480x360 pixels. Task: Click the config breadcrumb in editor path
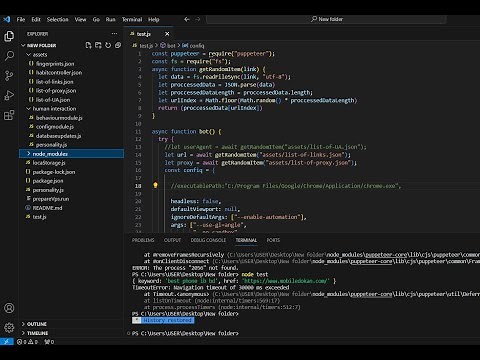point(193,46)
